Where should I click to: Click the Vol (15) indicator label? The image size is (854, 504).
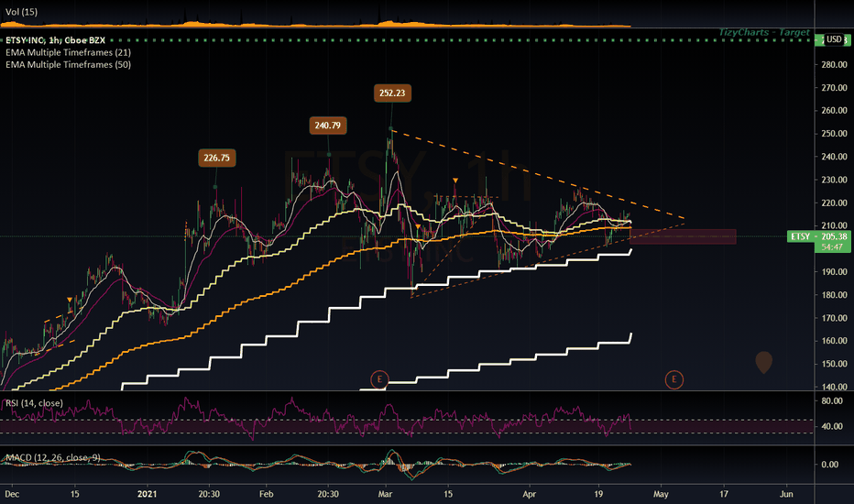point(21,11)
